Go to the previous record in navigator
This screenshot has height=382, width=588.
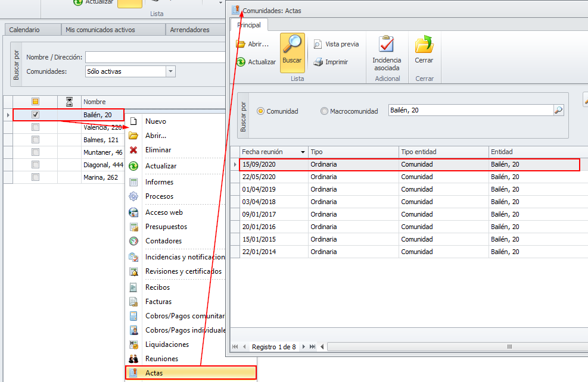pyautogui.click(x=244, y=347)
